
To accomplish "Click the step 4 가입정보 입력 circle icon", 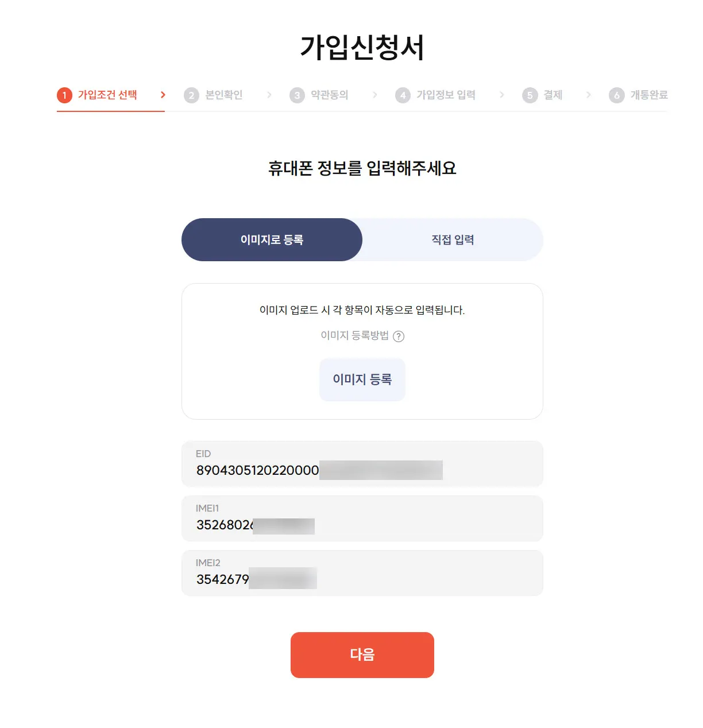I will pos(403,95).
